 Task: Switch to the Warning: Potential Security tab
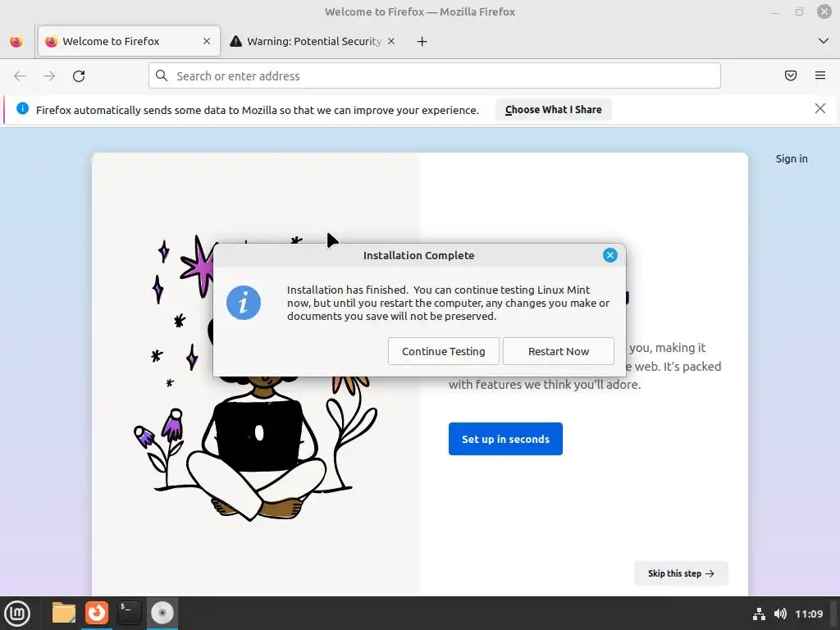(313, 41)
